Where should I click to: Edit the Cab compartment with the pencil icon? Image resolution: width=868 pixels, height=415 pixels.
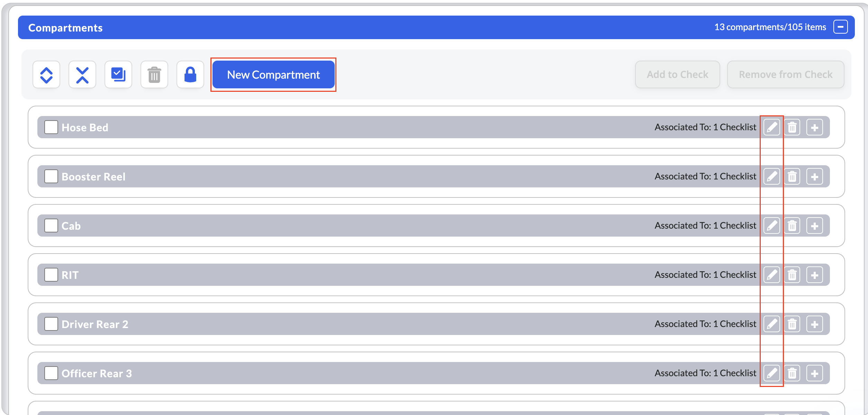click(x=772, y=226)
